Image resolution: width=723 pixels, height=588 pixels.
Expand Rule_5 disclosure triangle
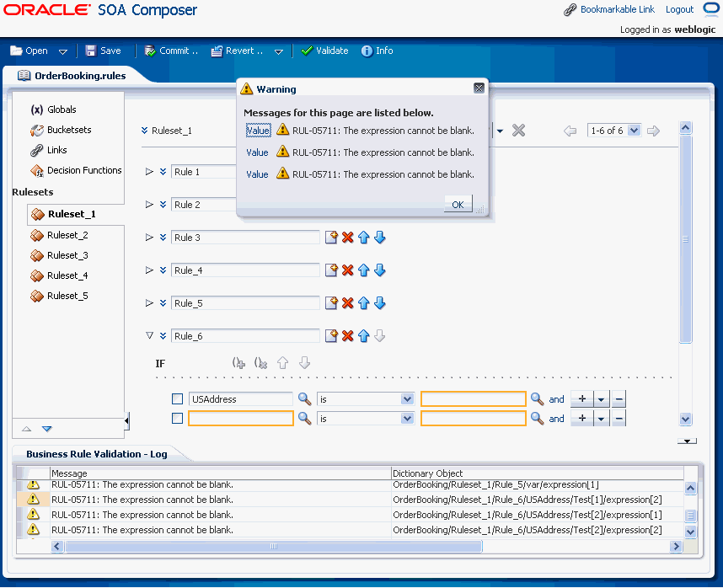(x=149, y=302)
